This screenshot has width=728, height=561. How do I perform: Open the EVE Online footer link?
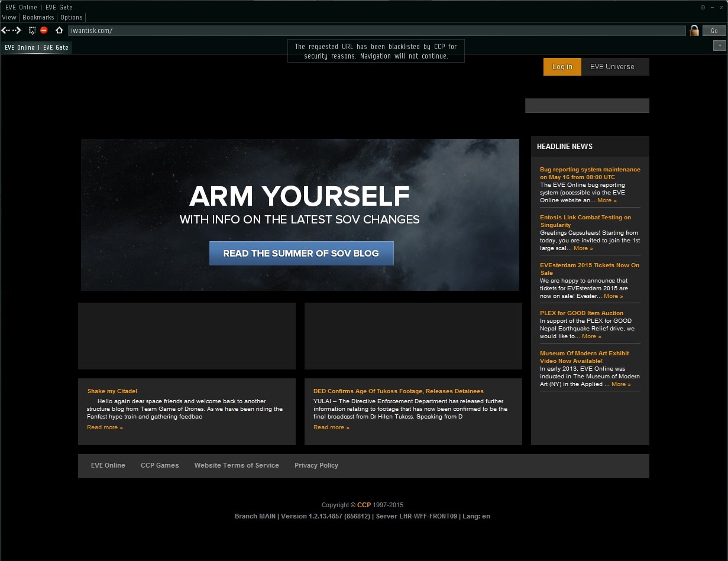108,465
